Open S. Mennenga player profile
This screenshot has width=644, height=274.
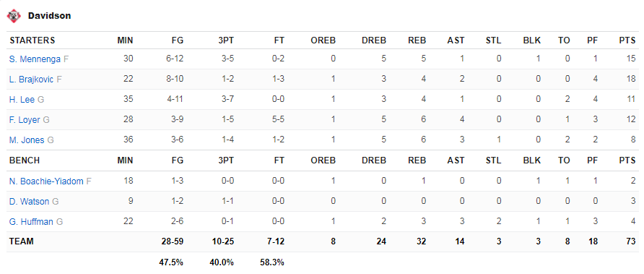(x=35, y=59)
